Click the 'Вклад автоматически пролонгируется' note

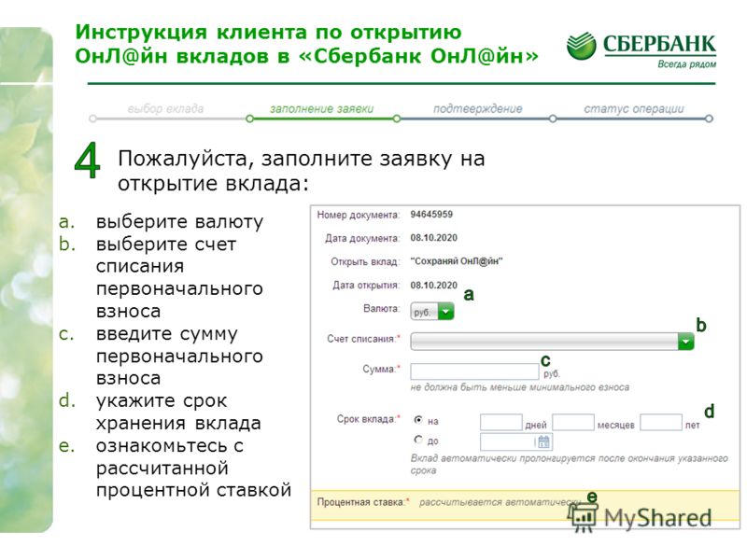(x=569, y=464)
